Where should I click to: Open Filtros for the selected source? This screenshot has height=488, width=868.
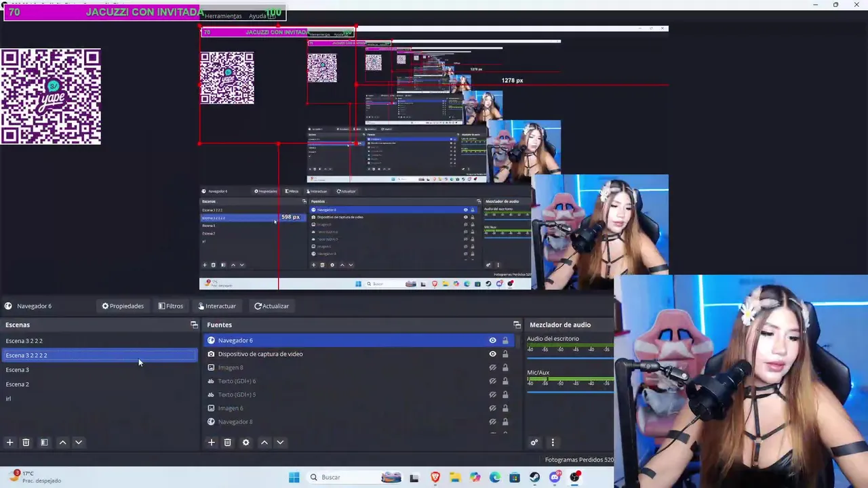[x=171, y=306]
